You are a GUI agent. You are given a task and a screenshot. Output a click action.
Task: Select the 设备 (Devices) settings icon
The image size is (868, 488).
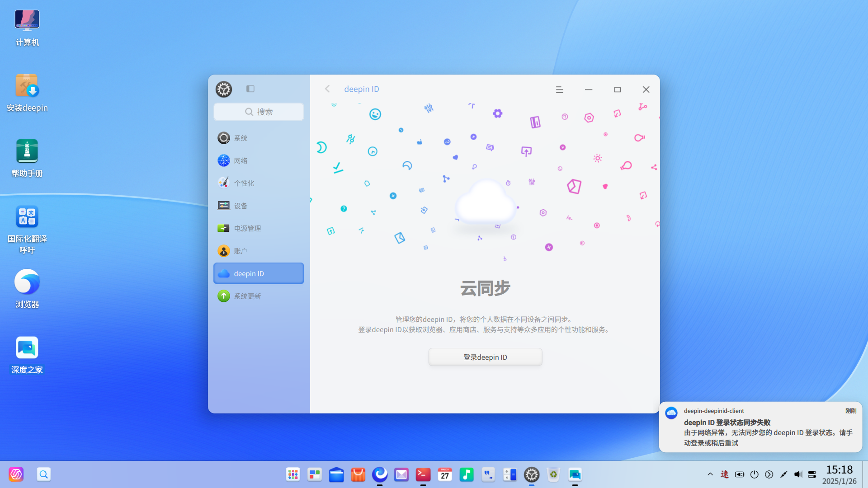pyautogui.click(x=241, y=206)
